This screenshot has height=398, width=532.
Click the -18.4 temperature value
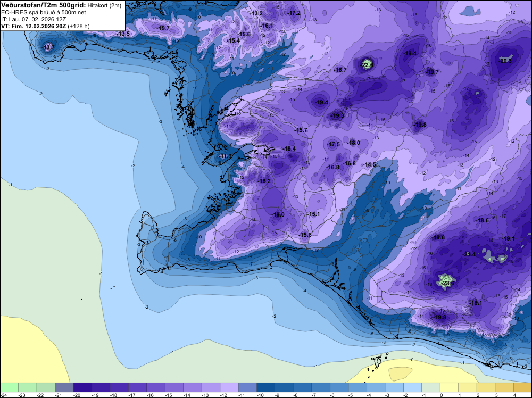(x=289, y=148)
